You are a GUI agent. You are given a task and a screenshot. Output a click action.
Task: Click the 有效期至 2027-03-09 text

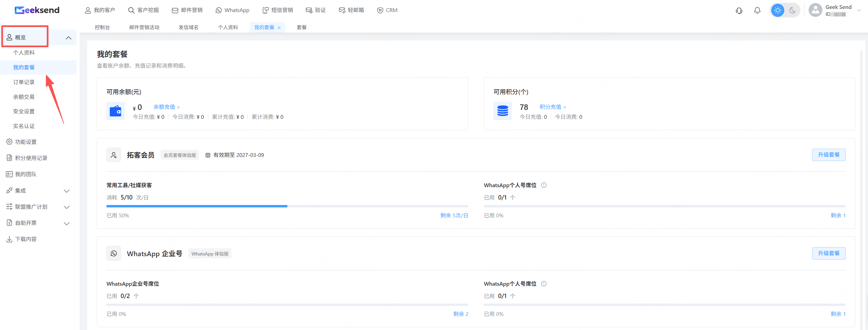239,155
